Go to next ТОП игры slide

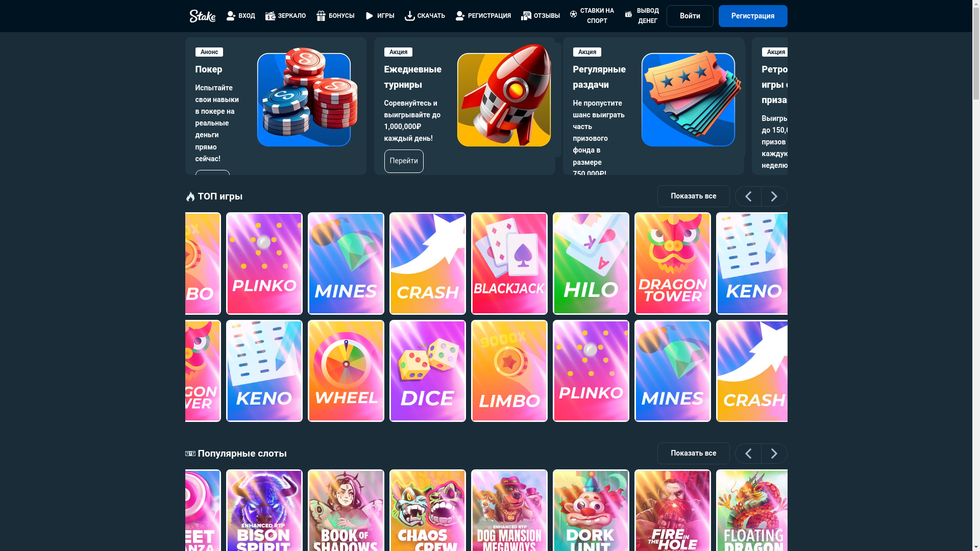point(774,196)
